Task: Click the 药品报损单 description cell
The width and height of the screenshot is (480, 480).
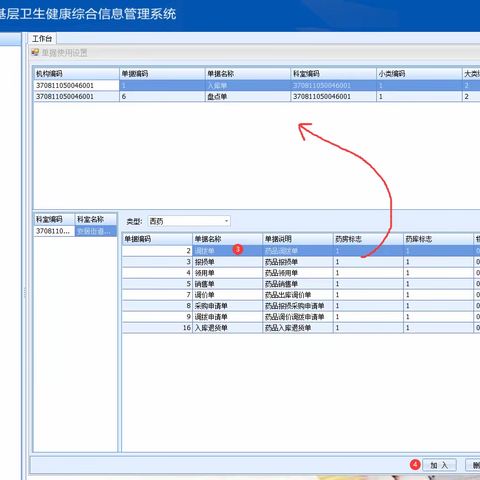Action: (x=298, y=262)
